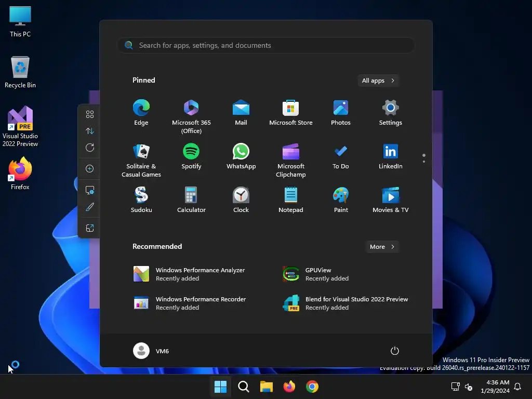
Task: Click the up-down arrows icon in side toolbar
Action: coord(89,131)
